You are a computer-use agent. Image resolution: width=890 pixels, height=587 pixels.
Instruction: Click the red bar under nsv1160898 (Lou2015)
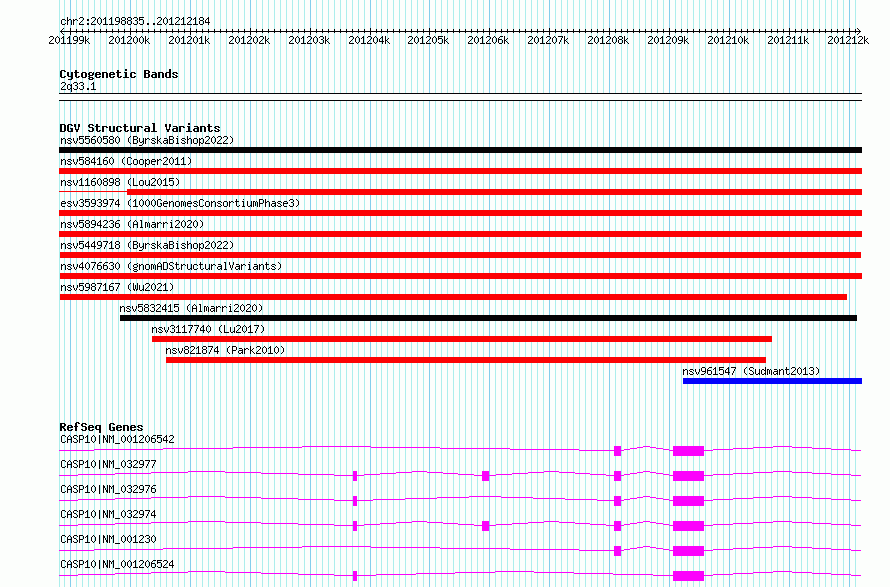(494, 192)
